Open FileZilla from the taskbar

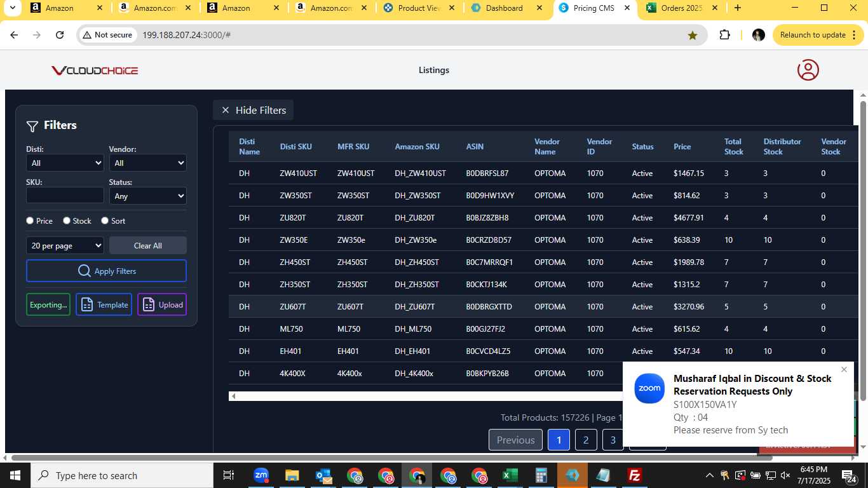[x=634, y=475]
